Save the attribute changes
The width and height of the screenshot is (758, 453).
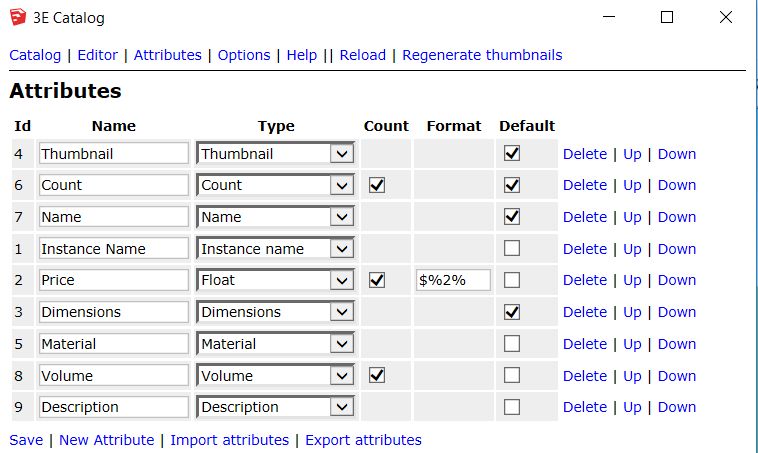(x=26, y=440)
